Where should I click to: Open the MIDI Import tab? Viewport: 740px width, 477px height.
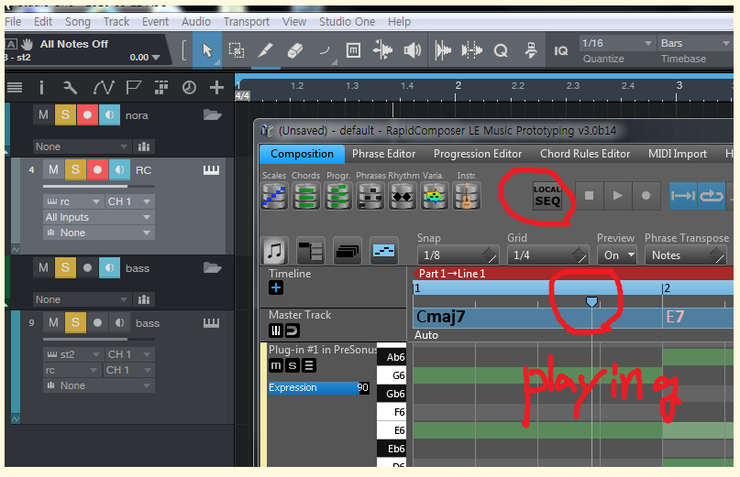677,154
